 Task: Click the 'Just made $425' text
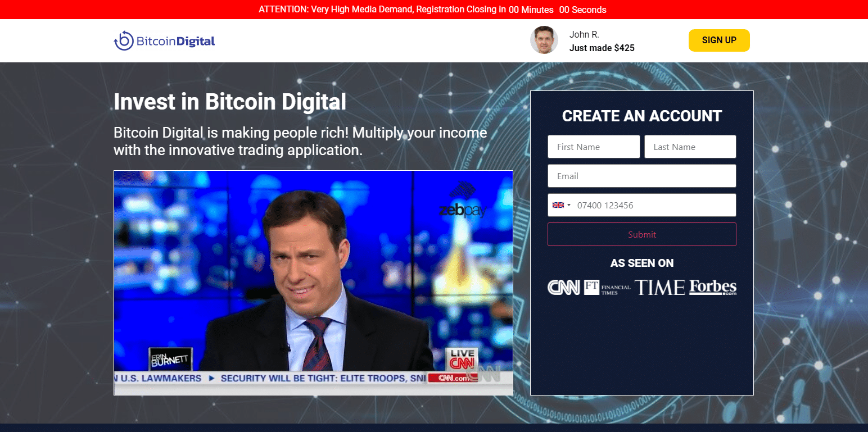point(602,48)
